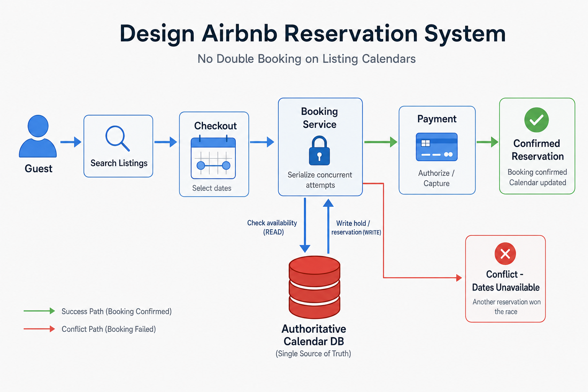Click the red legend arrow for Conflict Path

click(39, 329)
